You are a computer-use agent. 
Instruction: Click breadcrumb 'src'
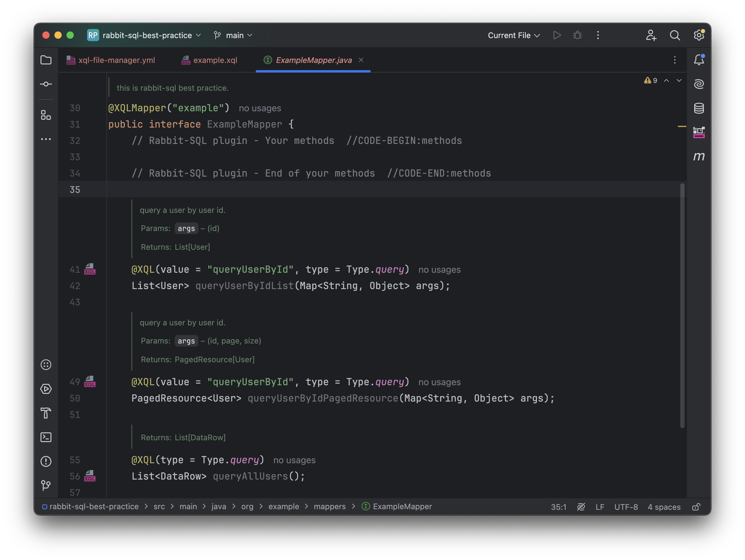tap(159, 506)
